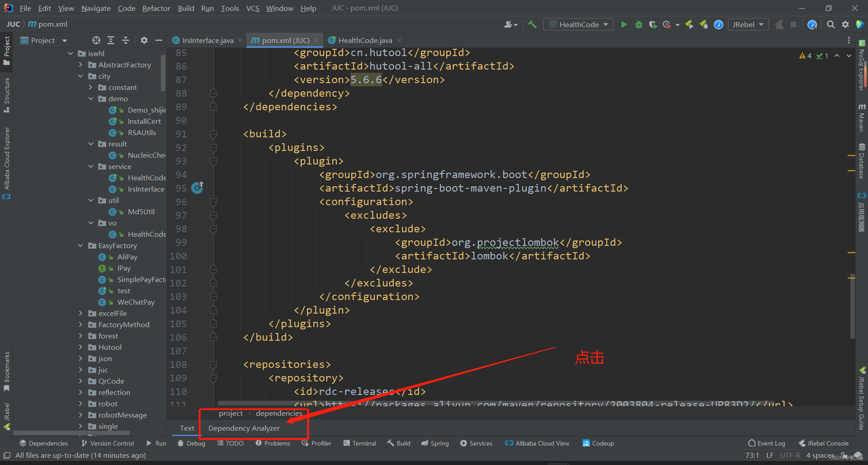Open IDE settings gear in main toolbar

click(845, 24)
